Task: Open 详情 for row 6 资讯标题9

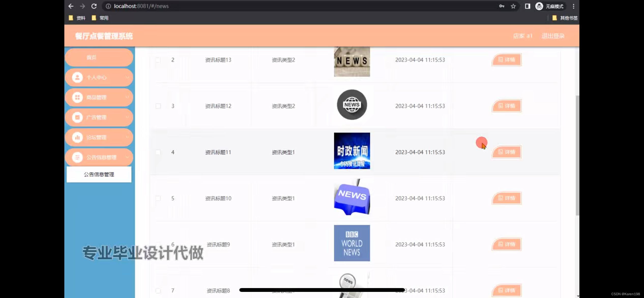Action: [506, 244]
